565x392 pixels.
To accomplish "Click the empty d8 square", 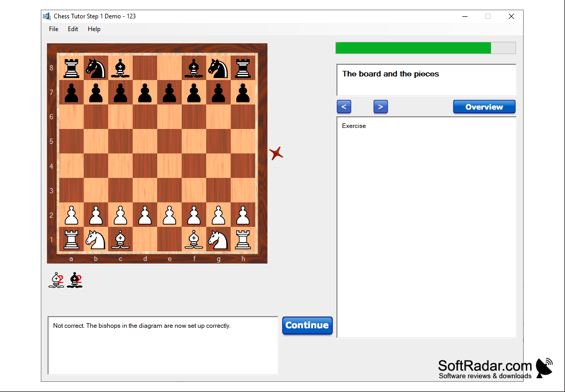I will pyautogui.click(x=145, y=68).
